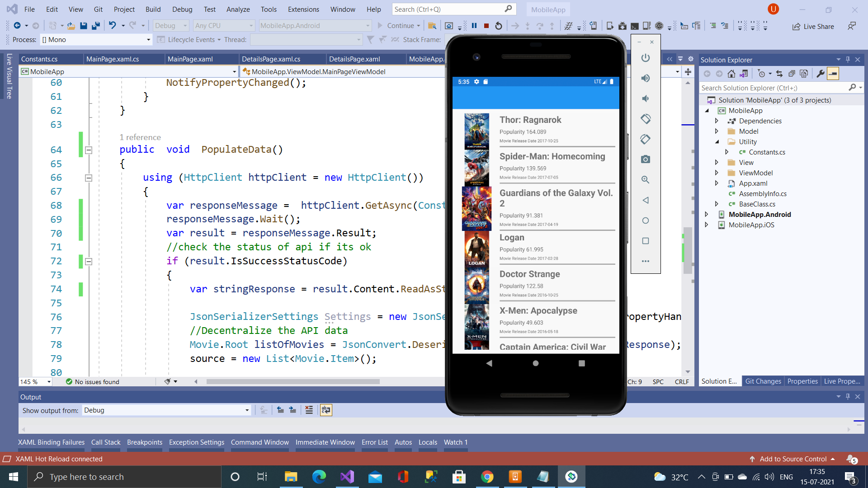The image size is (868, 488).
Task: Click emulator sidebar back triangle icon
Action: [x=646, y=200]
